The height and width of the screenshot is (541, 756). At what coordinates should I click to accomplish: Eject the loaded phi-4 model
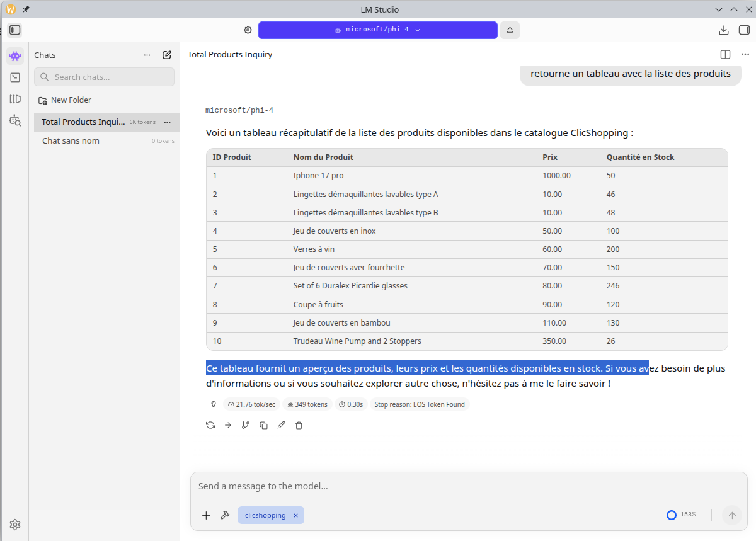(x=510, y=30)
